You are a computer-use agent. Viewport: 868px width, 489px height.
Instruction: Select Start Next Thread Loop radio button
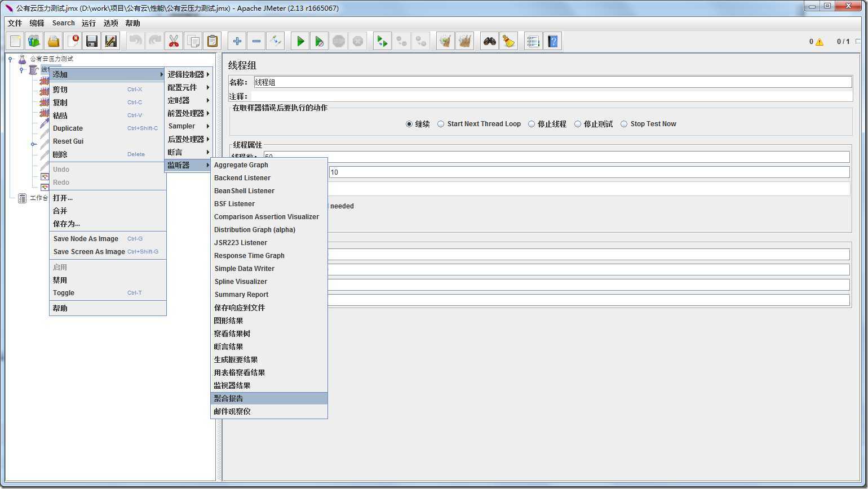click(x=441, y=124)
